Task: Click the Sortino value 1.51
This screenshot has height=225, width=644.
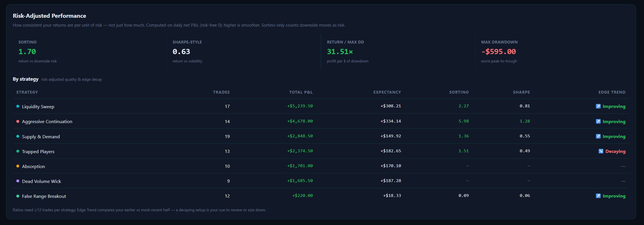Action: 464,151
